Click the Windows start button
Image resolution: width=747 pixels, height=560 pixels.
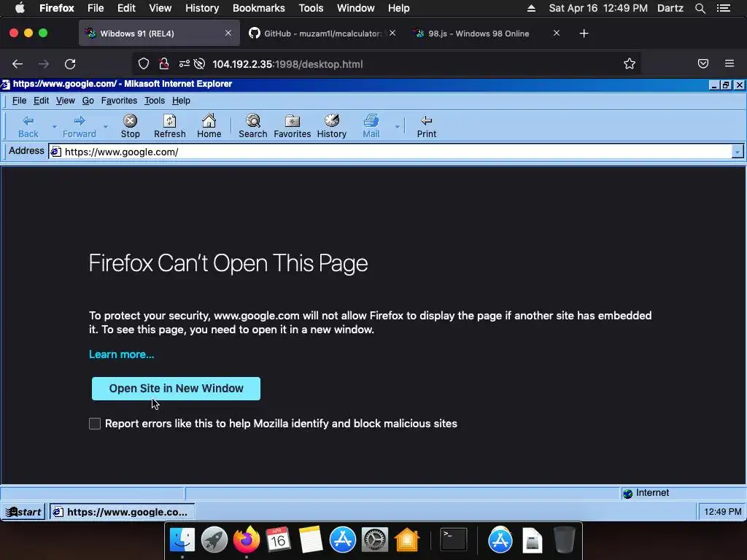tap(23, 512)
